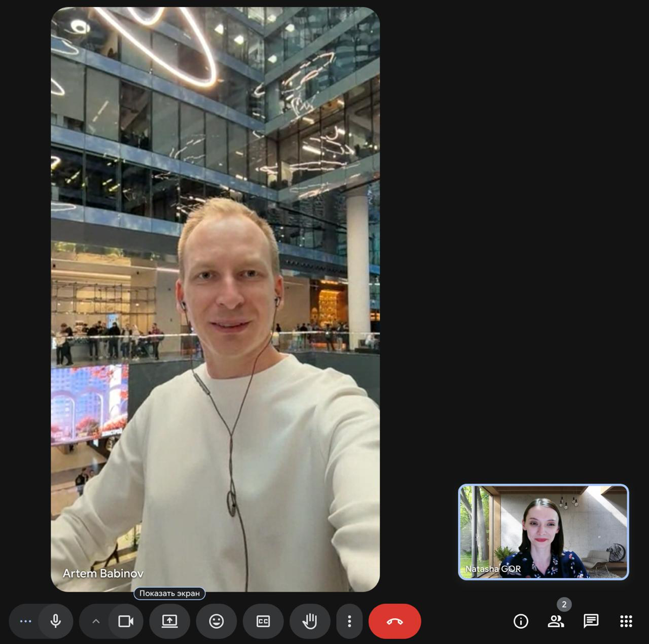
Task: Open the chat messages panel
Action: pyautogui.click(x=591, y=621)
